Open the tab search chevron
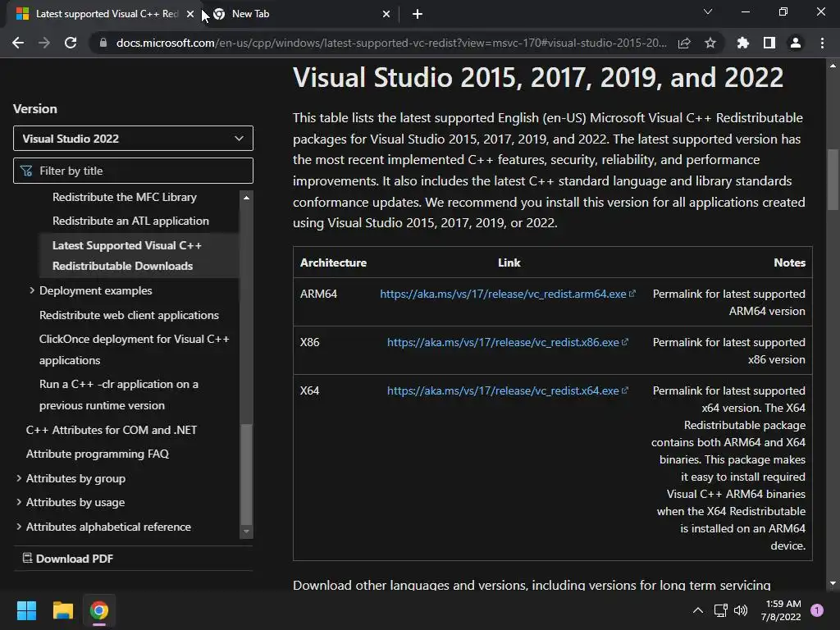The width and height of the screenshot is (840, 630). [708, 11]
